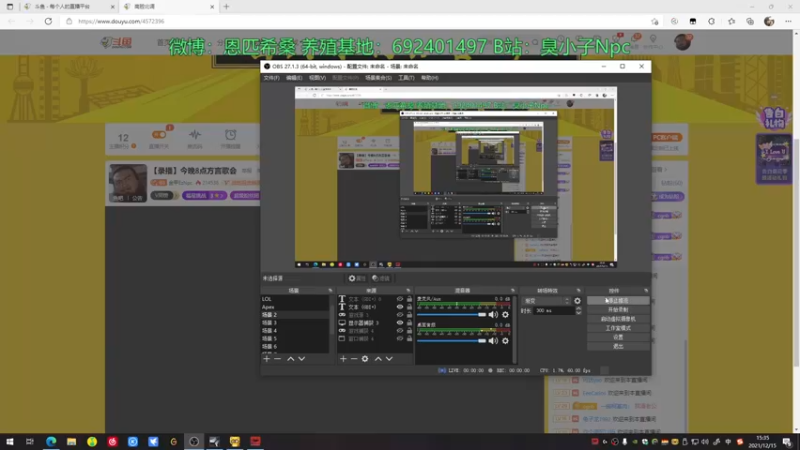Move the selected scene up in Scenes panel
The height and width of the screenshot is (450, 800).
(290, 359)
